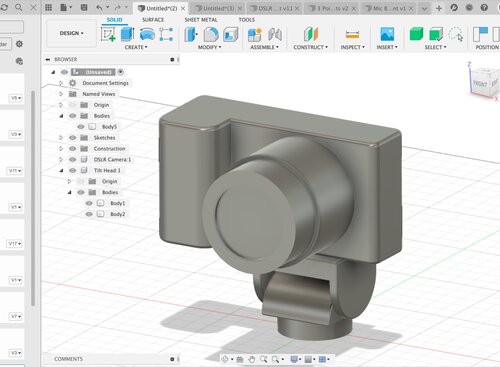The image size is (500, 367).
Task: Expand the DSLR Camera:1 component
Action: coord(61,159)
